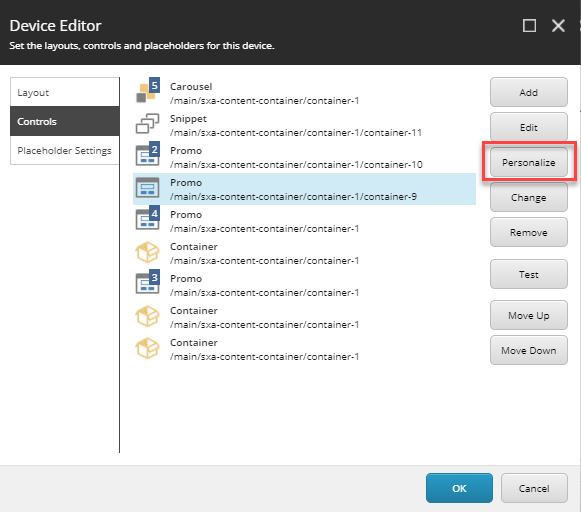Remove the selected rendering
This screenshot has width=581, height=512.
[x=529, y=232]
